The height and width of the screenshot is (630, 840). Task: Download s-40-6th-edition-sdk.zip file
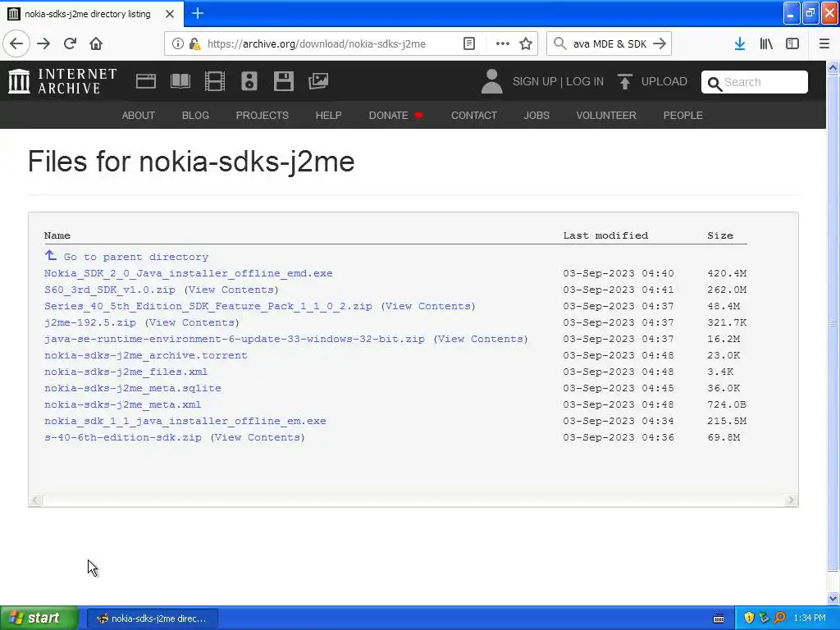[123, 437]
